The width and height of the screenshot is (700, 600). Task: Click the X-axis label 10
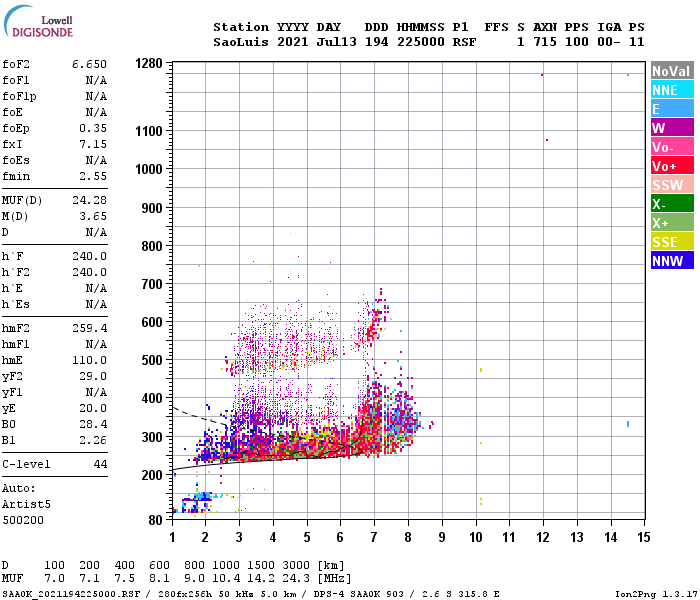tap(476, 537)
